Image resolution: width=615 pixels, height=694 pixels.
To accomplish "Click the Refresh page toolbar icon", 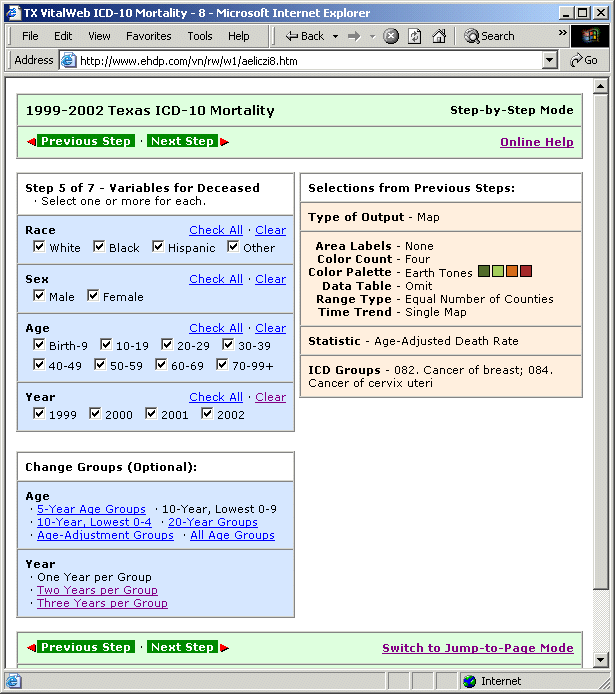I will [x=414, y=36].
